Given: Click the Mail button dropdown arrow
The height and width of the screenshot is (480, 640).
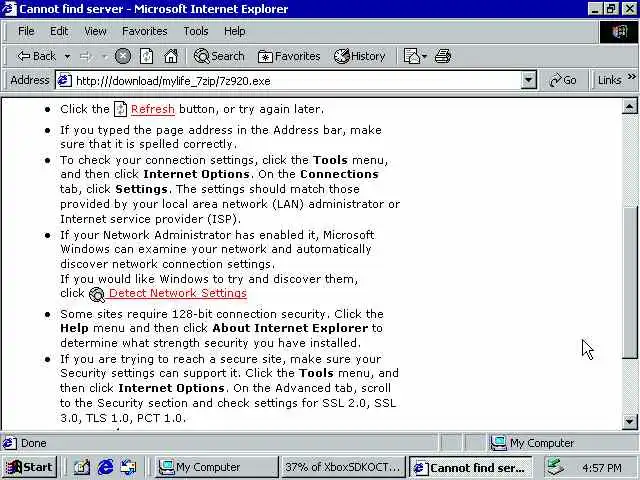Looking at the screenshot, I should [424, 56].
